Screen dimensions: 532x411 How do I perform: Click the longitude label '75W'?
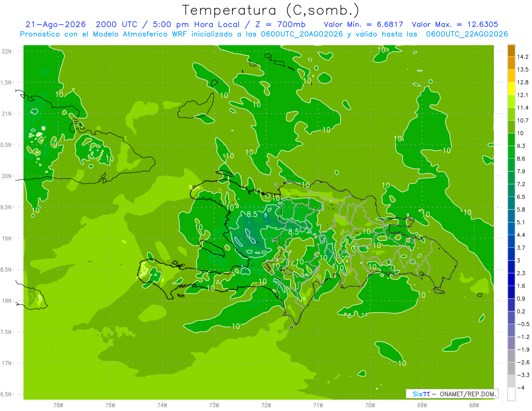[x=110, y=404]
